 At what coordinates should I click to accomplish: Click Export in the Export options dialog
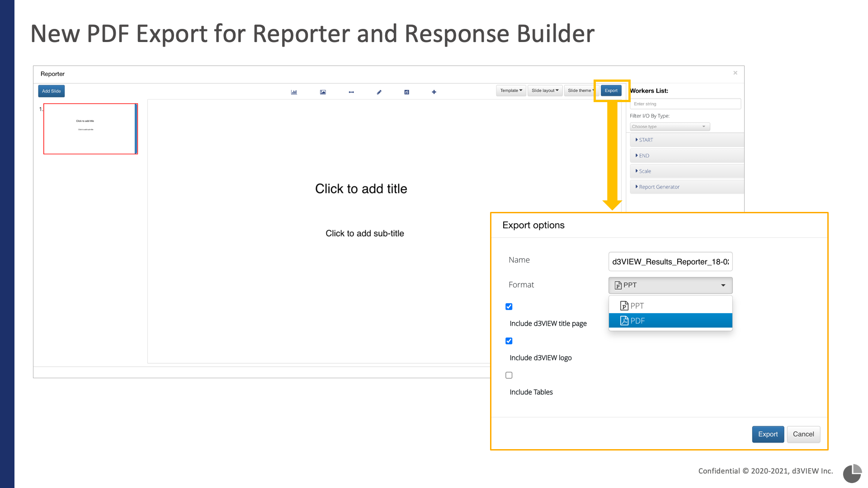coord(768,434)
